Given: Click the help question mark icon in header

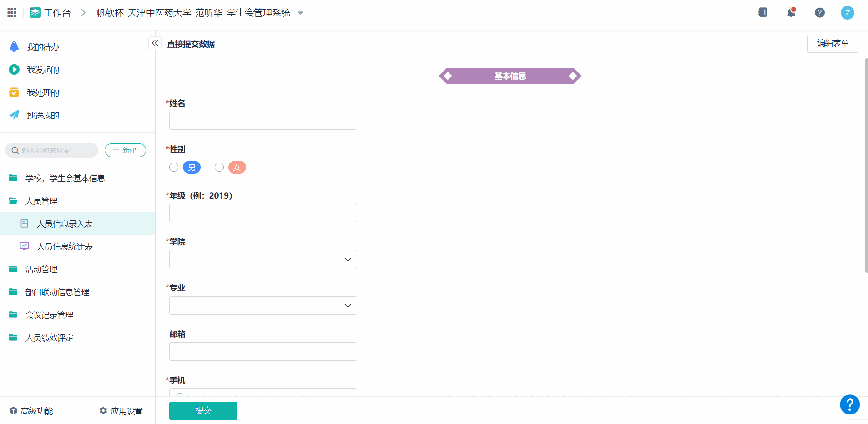Looking at the screenshot, I should click(x=820, y=13).
